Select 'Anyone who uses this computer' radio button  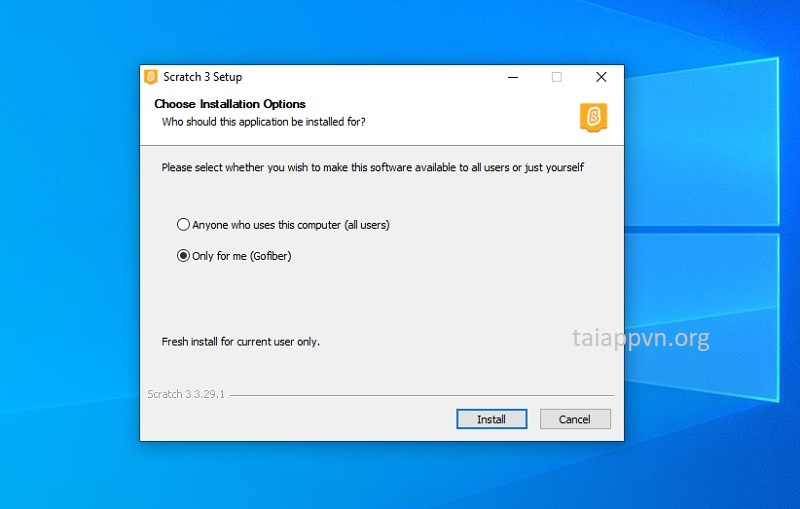(183, 224)
